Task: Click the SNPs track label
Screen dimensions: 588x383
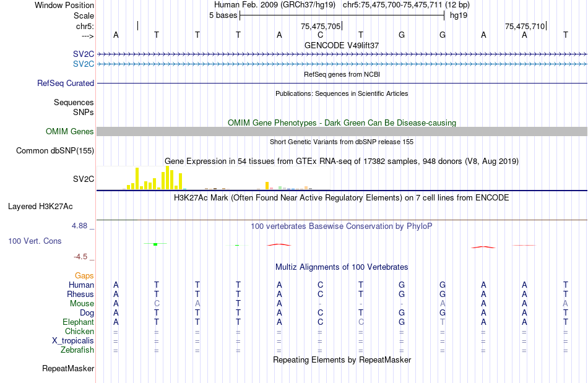Action: 84,112
